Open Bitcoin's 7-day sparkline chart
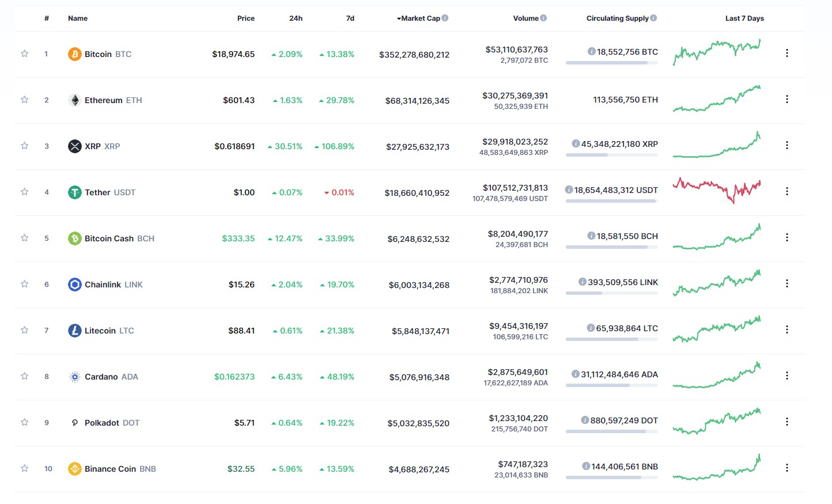 [x=717, y=52]
